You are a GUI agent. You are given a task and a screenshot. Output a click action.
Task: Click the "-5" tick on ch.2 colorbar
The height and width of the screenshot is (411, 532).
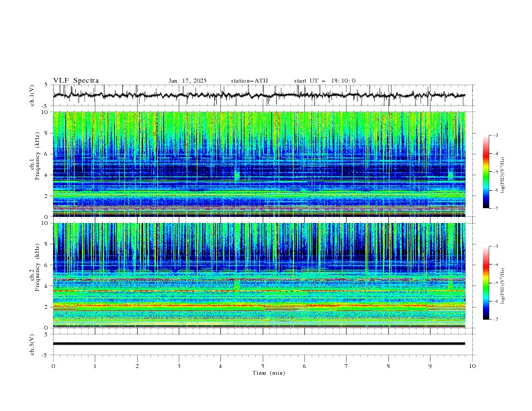click(x=495, y=283)
